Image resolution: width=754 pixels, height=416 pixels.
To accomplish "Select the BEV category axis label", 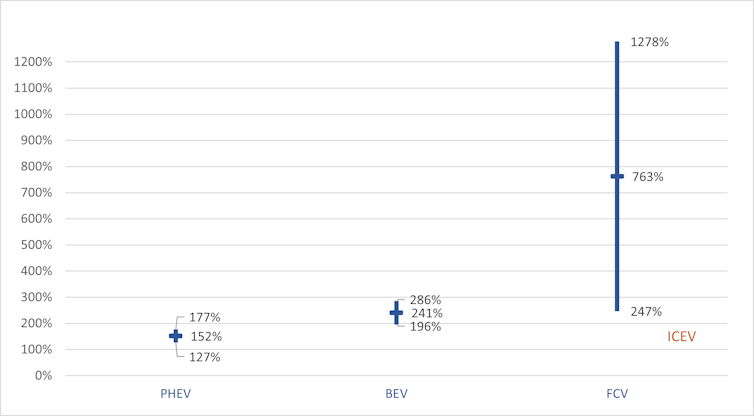I will [396, 394].
